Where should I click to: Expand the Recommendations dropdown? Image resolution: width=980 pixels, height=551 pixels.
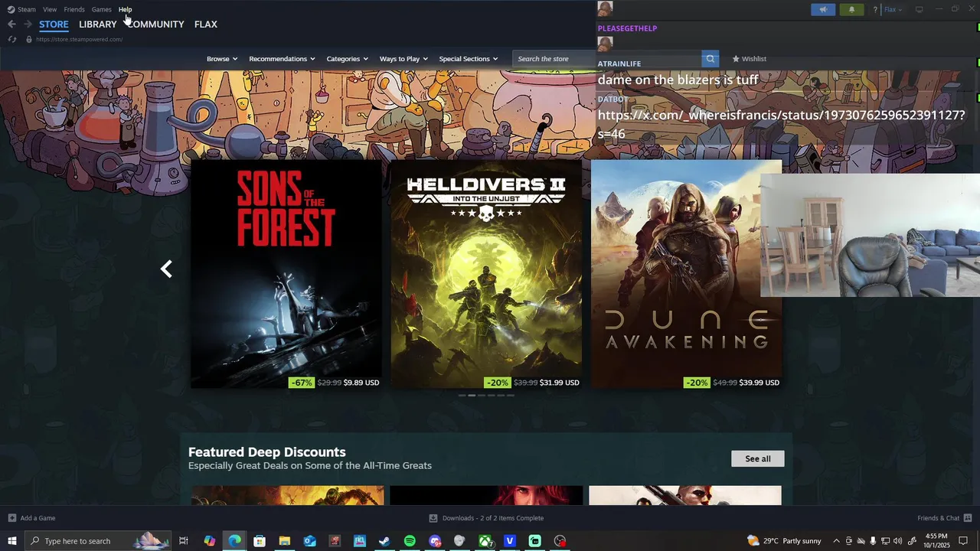click(x=282, y=59)
